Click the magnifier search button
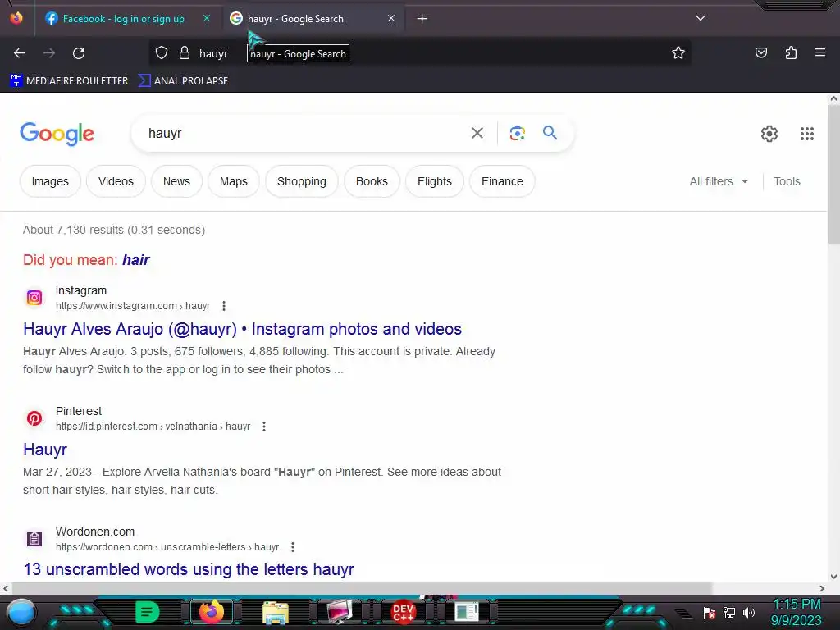This screenshot has height=630, width=840. (550, 133)
